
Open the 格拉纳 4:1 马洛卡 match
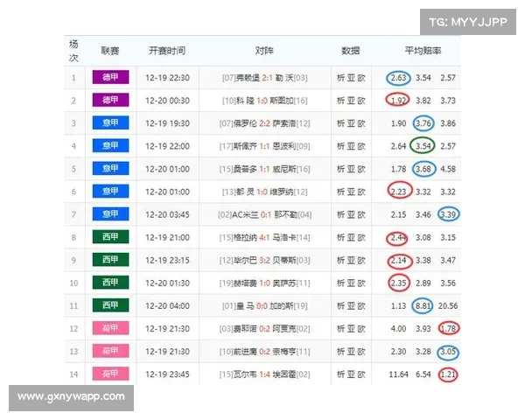click(x=264, y=237)
